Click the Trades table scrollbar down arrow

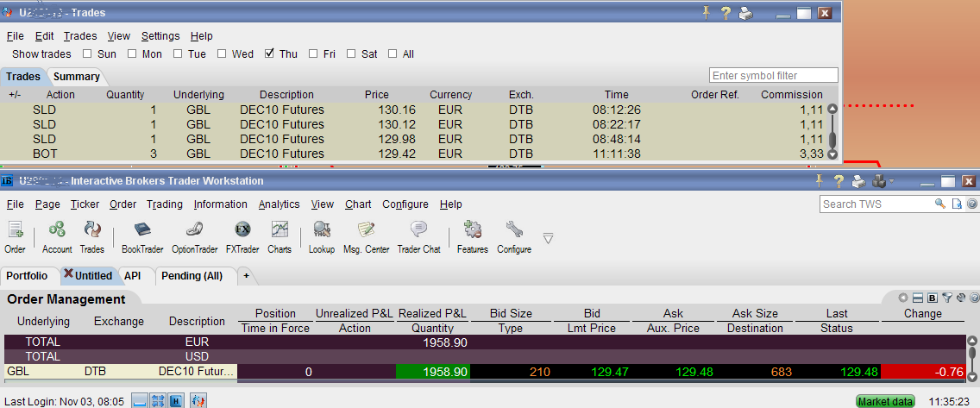tap(832, 155)
